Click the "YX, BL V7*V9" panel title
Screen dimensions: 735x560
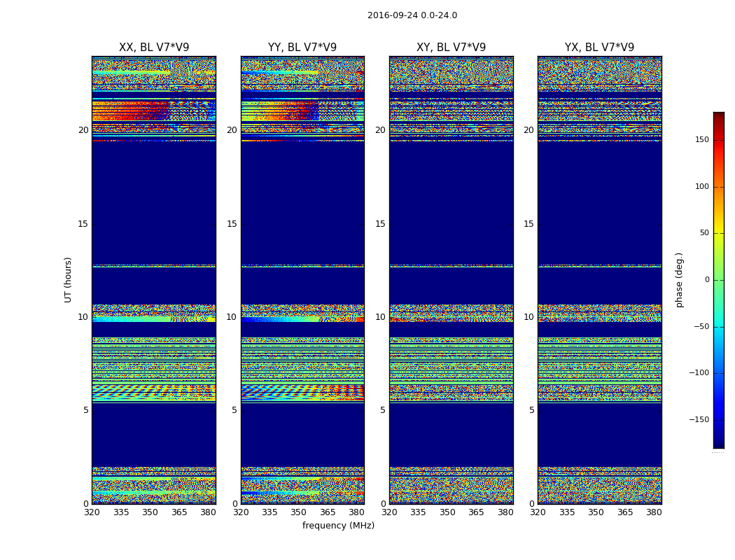[599, 48]
